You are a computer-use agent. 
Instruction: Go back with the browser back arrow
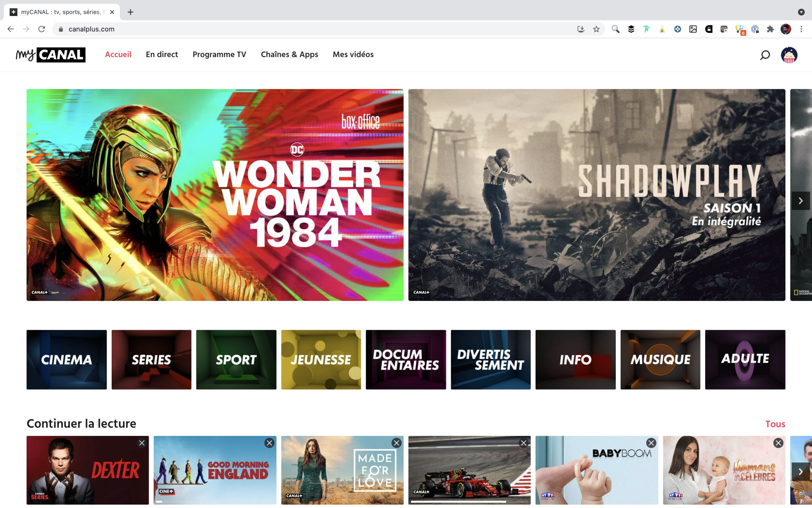[10, 29]
